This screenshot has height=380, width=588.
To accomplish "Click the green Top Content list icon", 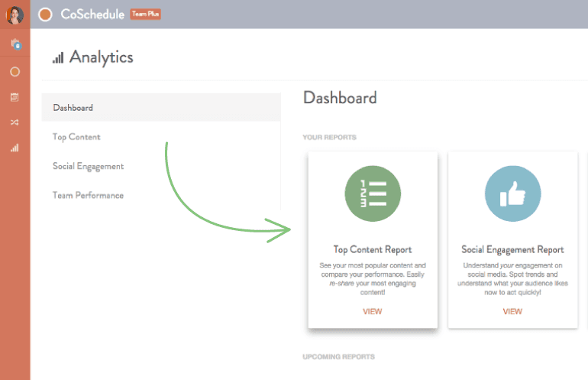I will click(372, 196).
